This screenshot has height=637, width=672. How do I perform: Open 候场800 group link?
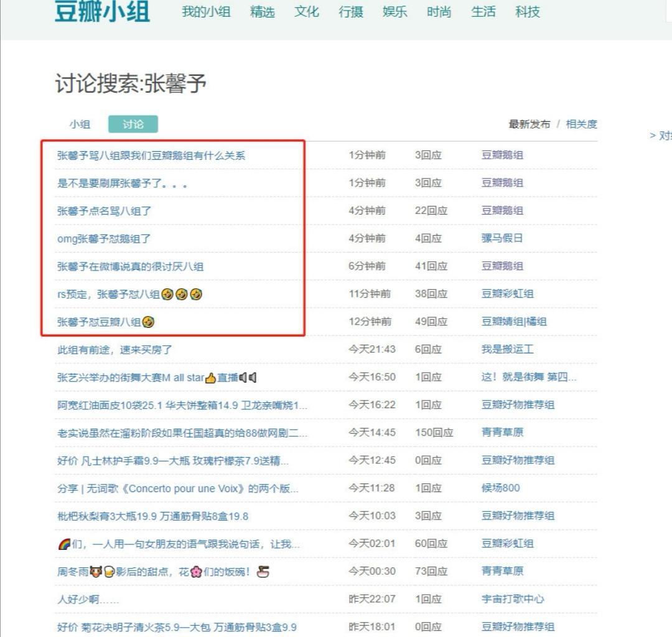pos(500,488)
